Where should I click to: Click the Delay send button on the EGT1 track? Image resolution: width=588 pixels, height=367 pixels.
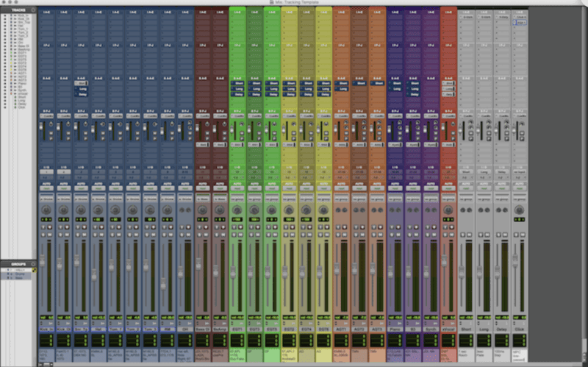pyautogui.click(x=237, y=95)
